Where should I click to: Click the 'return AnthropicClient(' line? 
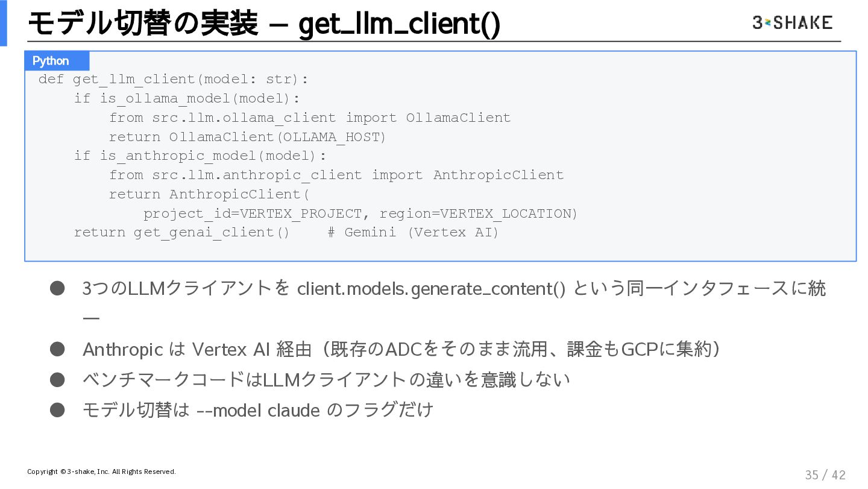(209, 194)
